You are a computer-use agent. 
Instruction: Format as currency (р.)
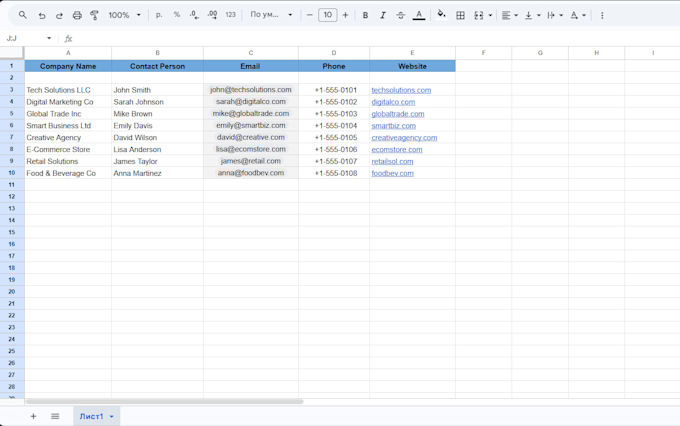pyautogui.click(x=159, y=15)
